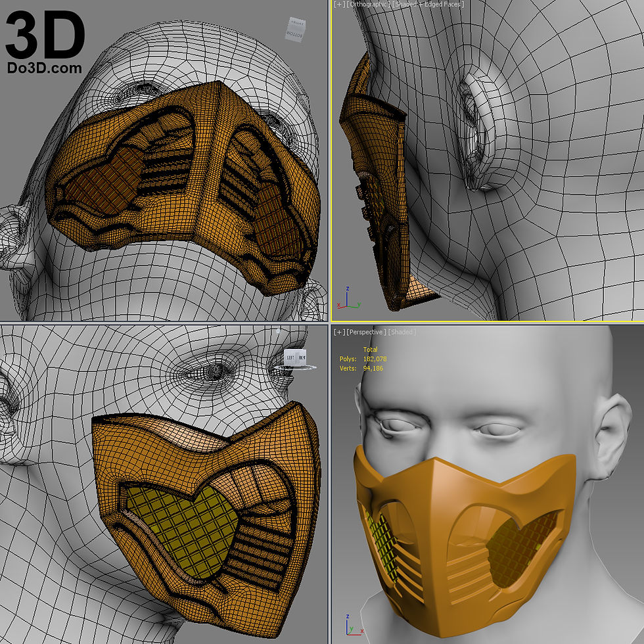Toggle the active viewport highlight on Orthographic view
Image resolution: width=644 pixels, height=644 pixels.
(x=331, y=164)
